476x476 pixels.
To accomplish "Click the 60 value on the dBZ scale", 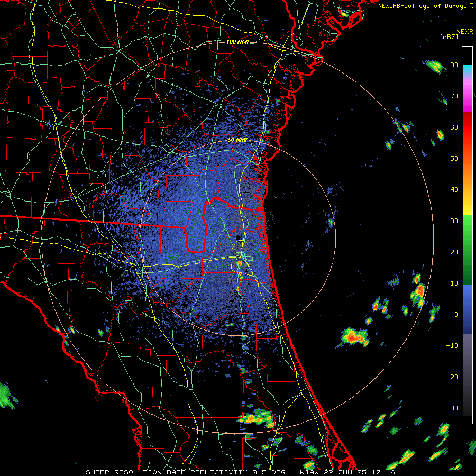I will click(454, 127).
